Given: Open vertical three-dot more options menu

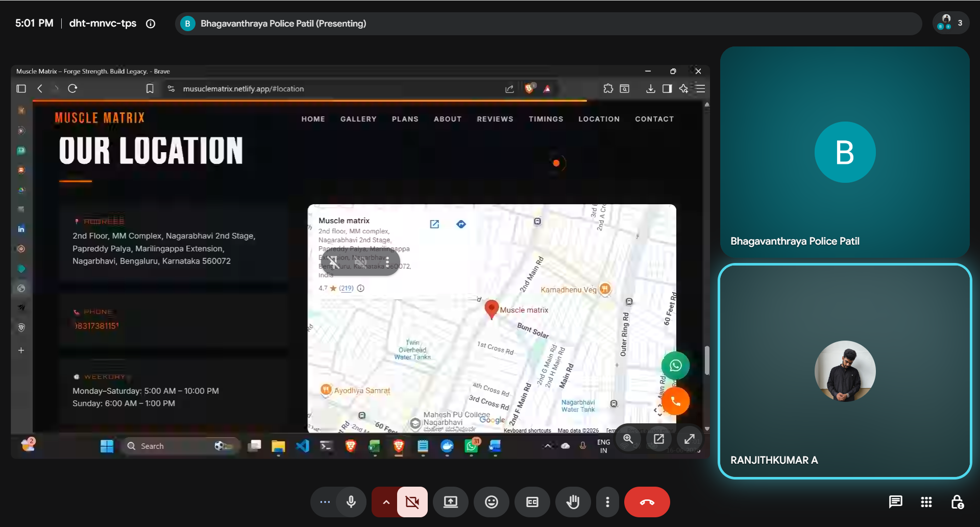Looking at the screenshot, I should click(x=607, y=502).
